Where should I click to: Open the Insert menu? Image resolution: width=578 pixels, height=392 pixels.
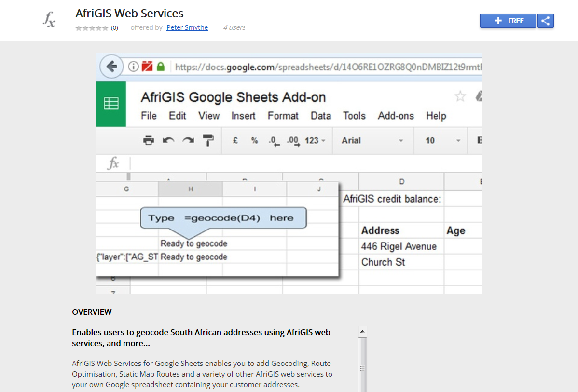coord(243,116)
